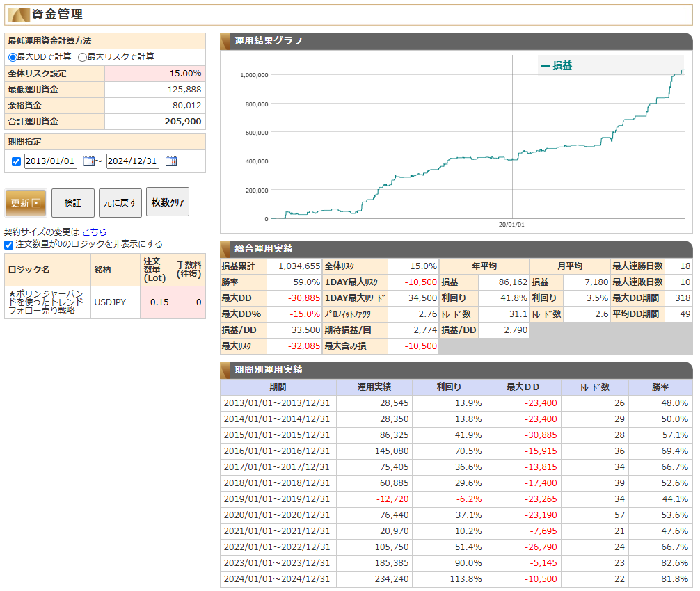The image size is (700, 591).
Task: Click 最大DD期間 value 318
Action: [683, 298]
